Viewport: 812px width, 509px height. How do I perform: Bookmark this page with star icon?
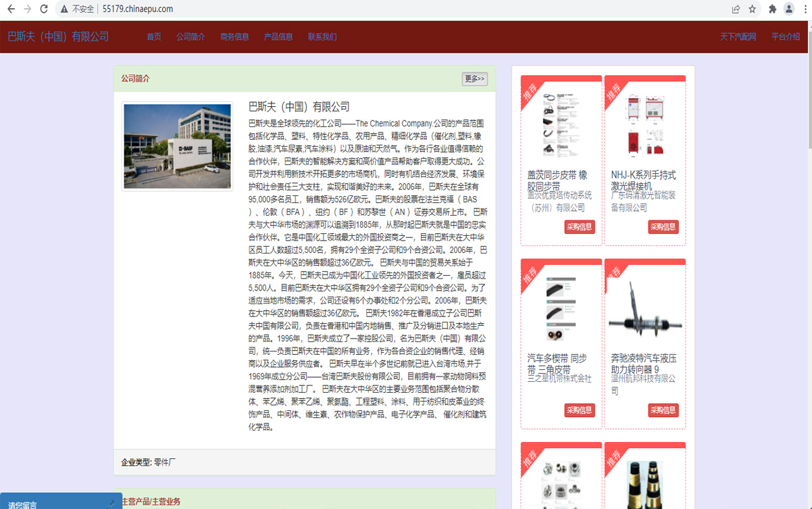point(752,9)
